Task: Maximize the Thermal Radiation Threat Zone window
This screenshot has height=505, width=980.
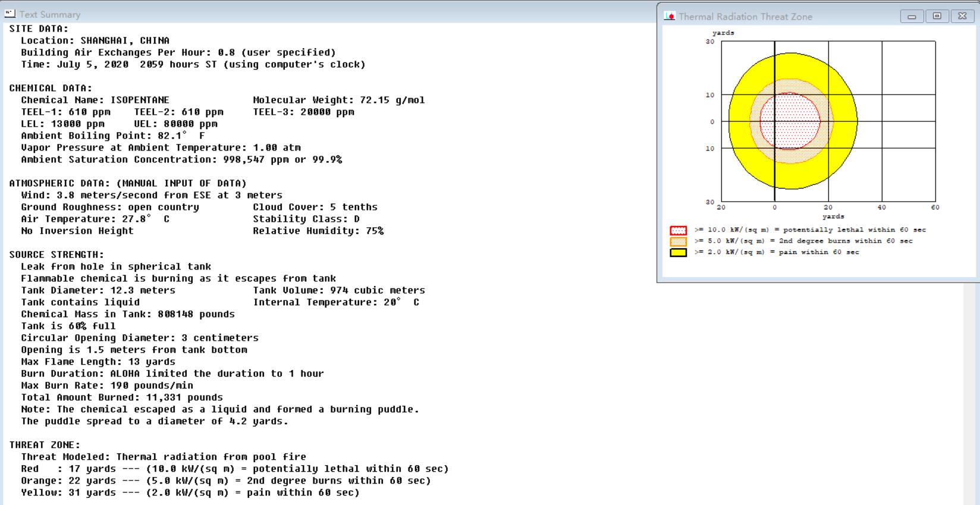Action: (x=937, y=17)
